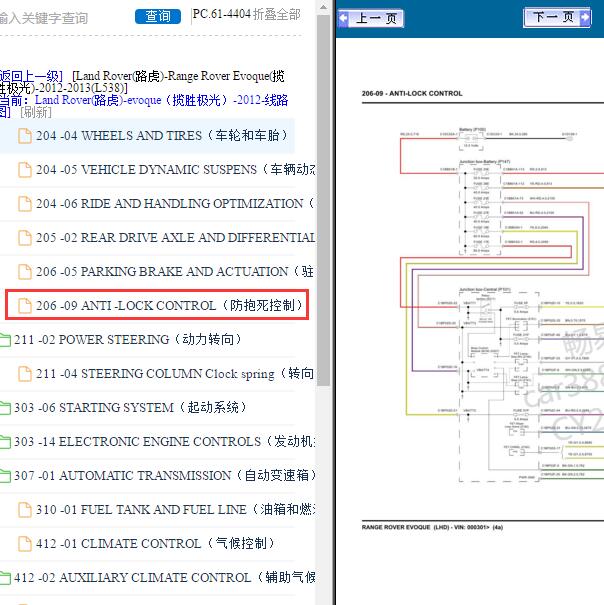Open the current path link Land Rover evoque 线路图
The height and width of the screenshot is (605, 604).
click(x=144, y=106)
